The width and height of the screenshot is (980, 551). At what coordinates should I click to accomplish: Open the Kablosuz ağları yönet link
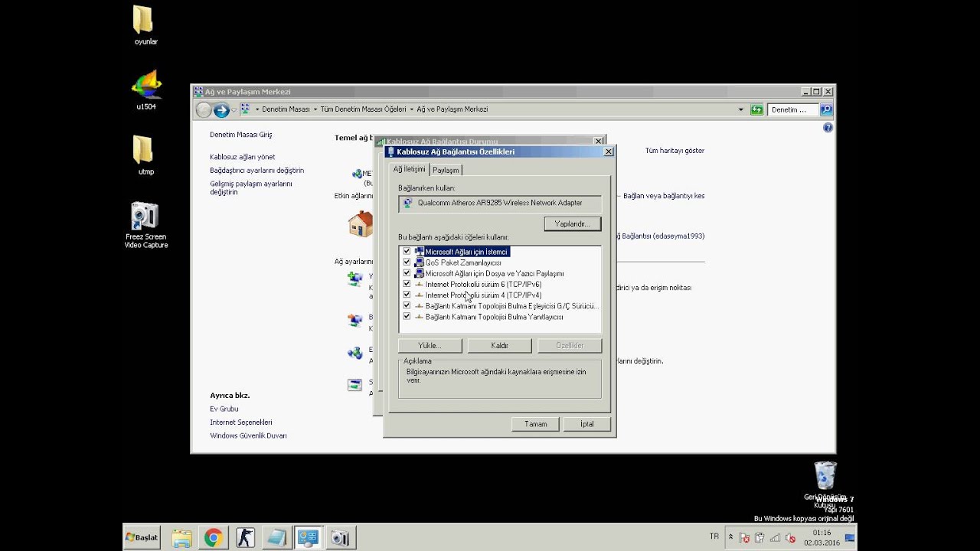click(x=243, y=157)
